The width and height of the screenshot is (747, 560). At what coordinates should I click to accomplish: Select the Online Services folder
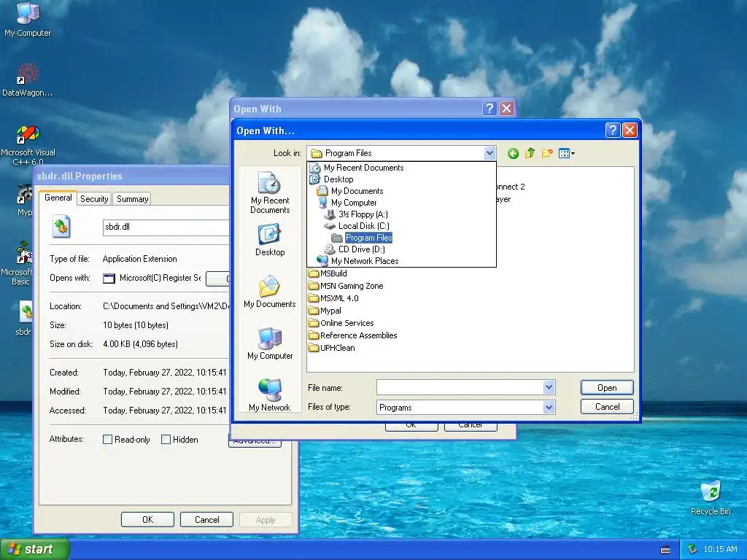(x=341, y=323)
